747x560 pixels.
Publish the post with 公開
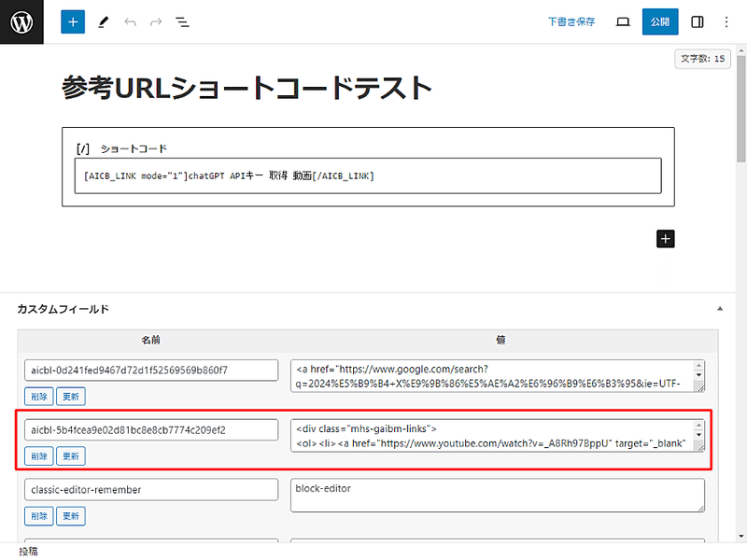point(660,21)
